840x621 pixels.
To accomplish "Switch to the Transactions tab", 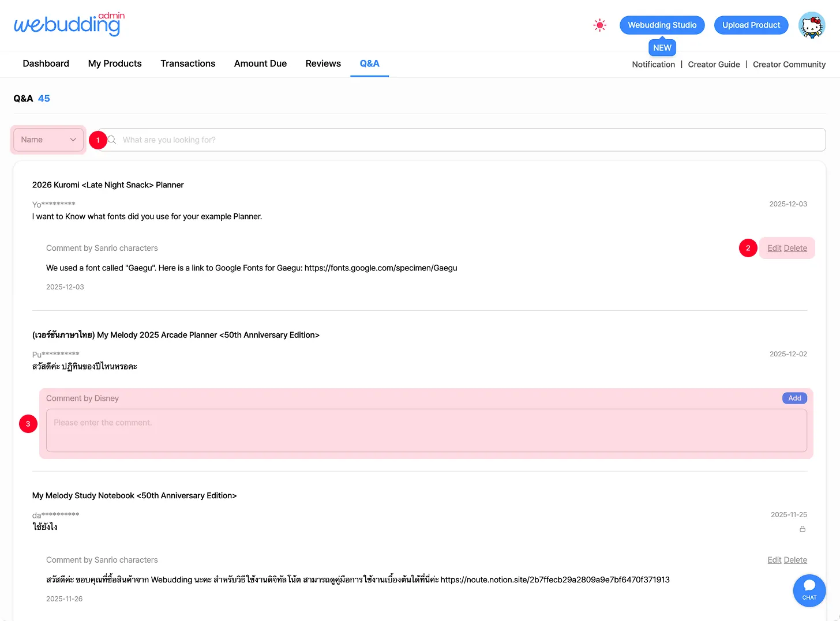I will tap(188, 63).
